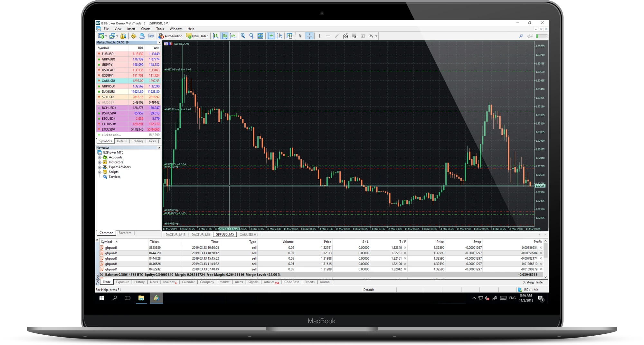The image size is (644, 345).
Task: Open the Charts menu
Action: pos(146,29)
